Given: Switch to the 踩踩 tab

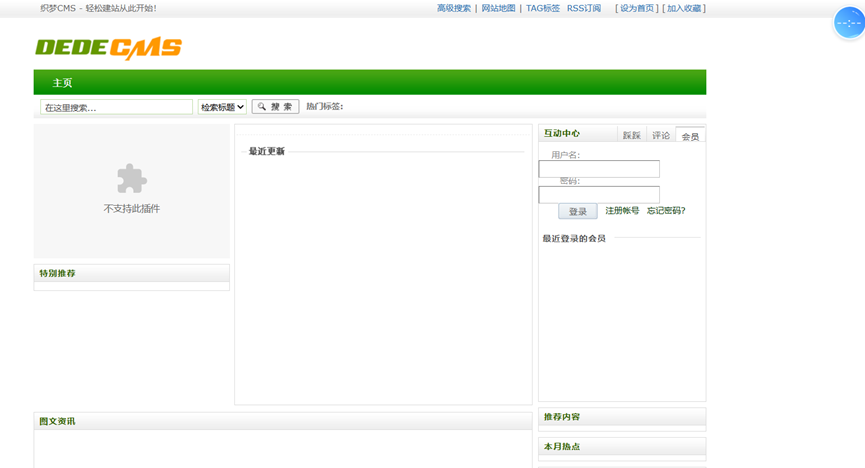Looking at the screenshot, I should (x=632, y=135).
